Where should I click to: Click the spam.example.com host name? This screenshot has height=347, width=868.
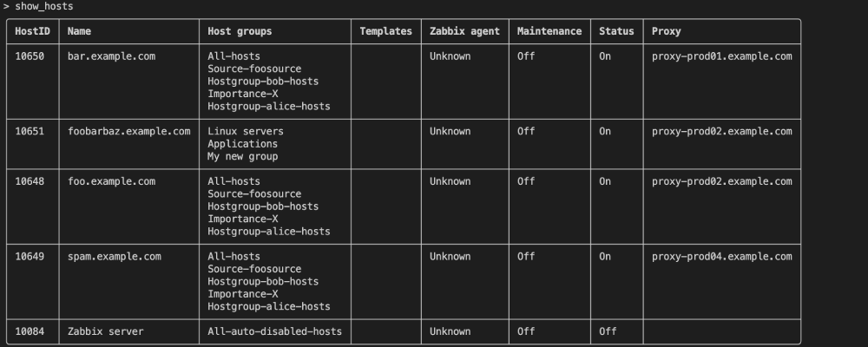point(114,257)
